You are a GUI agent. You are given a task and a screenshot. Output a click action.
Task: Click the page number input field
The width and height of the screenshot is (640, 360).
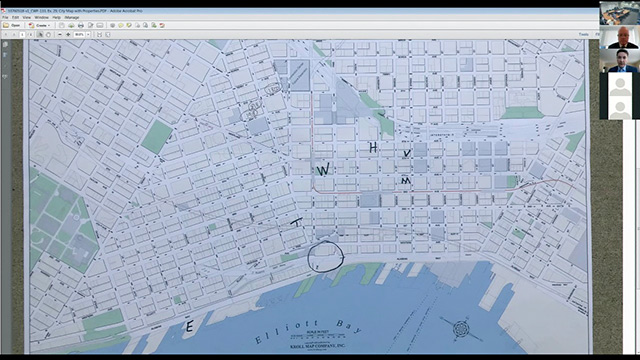[x=22, y=35]
